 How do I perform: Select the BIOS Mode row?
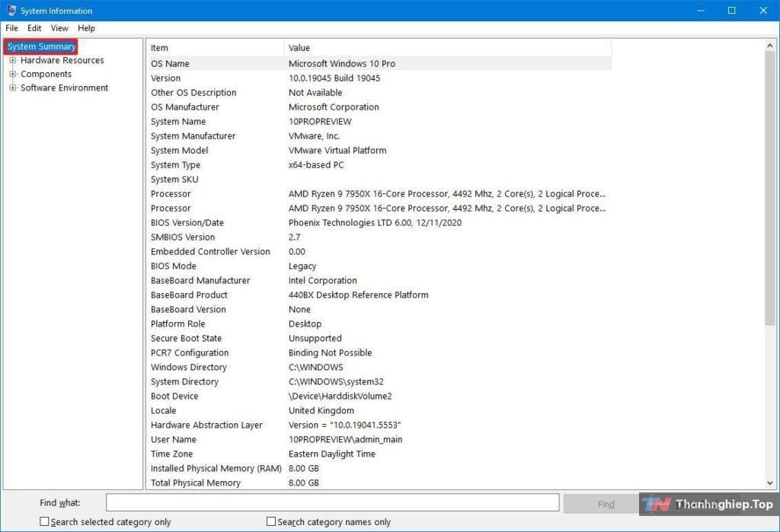(379, 266)
